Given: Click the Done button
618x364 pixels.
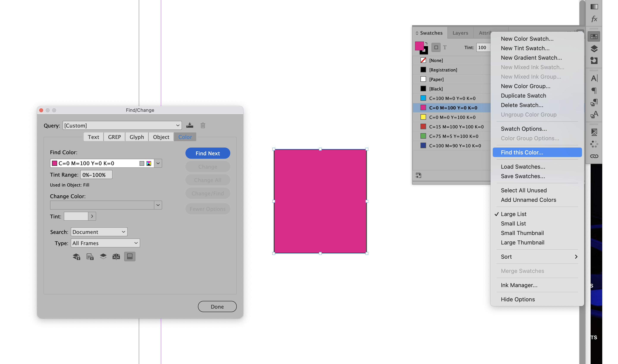Looking at the screenshot, I should coord(217,306).
